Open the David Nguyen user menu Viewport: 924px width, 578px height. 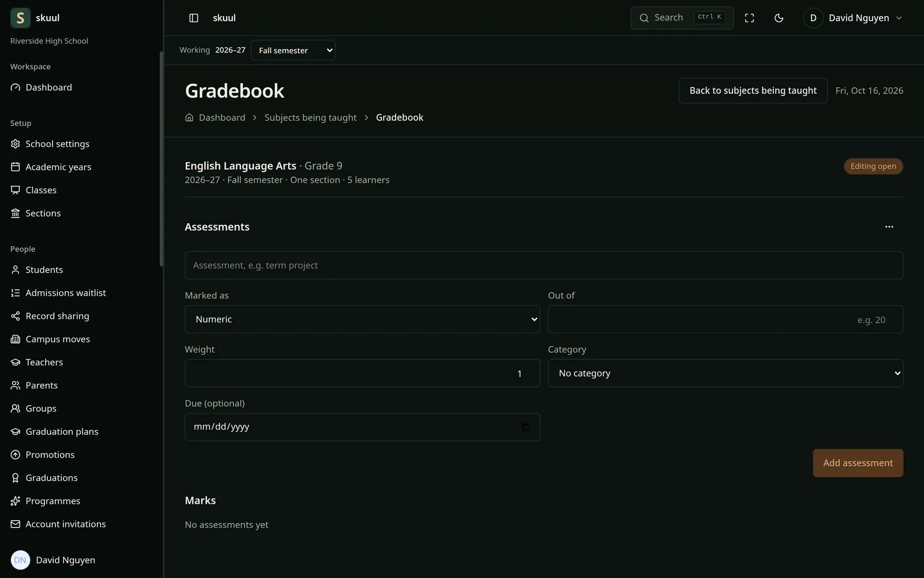tap(854, 18)
